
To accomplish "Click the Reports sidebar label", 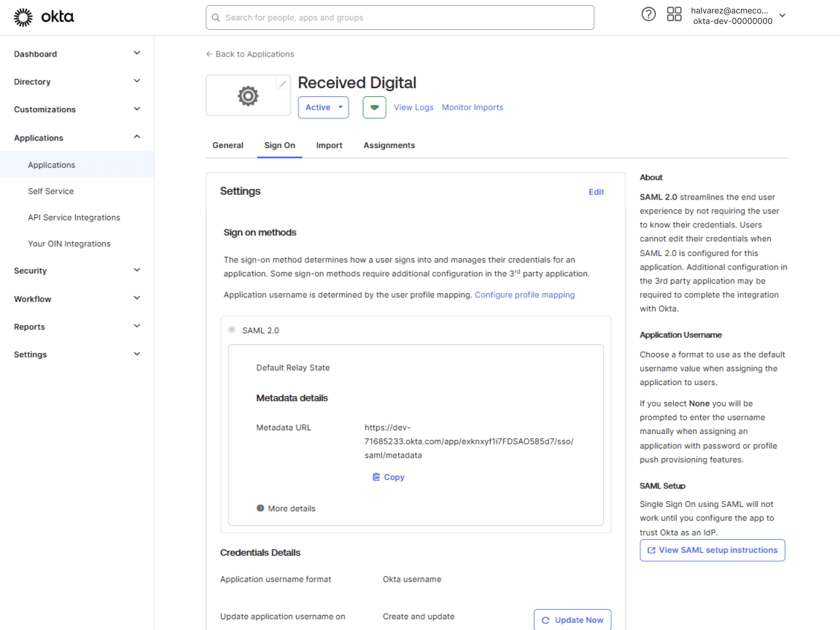I will (x=29, y=327).
